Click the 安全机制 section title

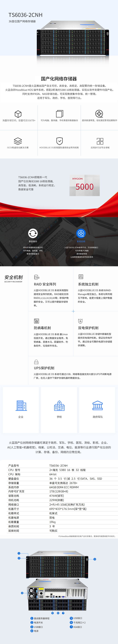13,277
